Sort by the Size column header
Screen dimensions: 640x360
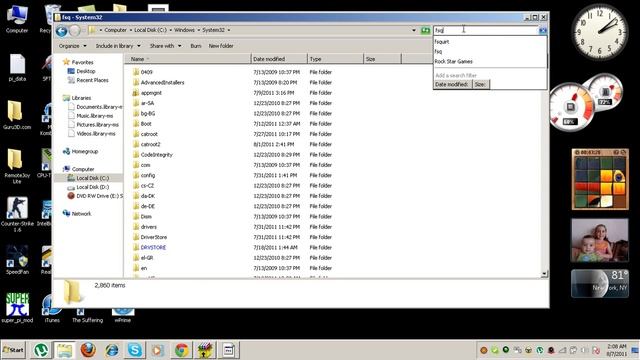pos(382,59)
